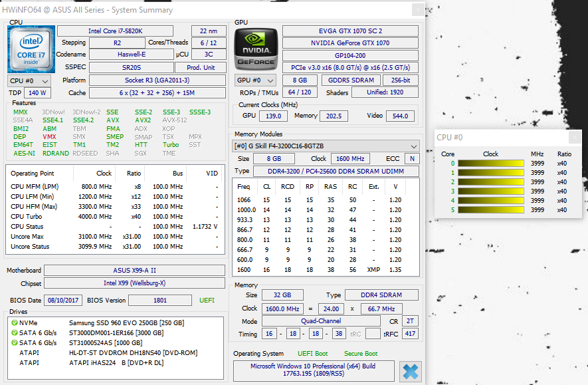Click the AVX2 feature label
Image resolution: width=588 pixels, height=385 pixels.
tap(143, 120)
